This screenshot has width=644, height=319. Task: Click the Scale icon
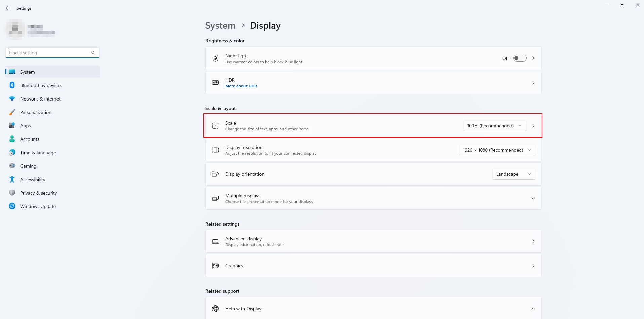tap(215, 126)
